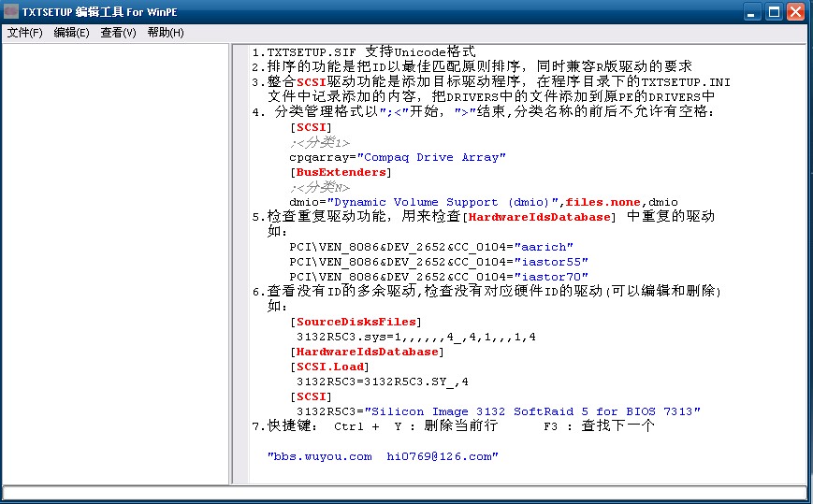Click the splitter between left and right panes
The image size is (813, 504).
coord(230,262)
